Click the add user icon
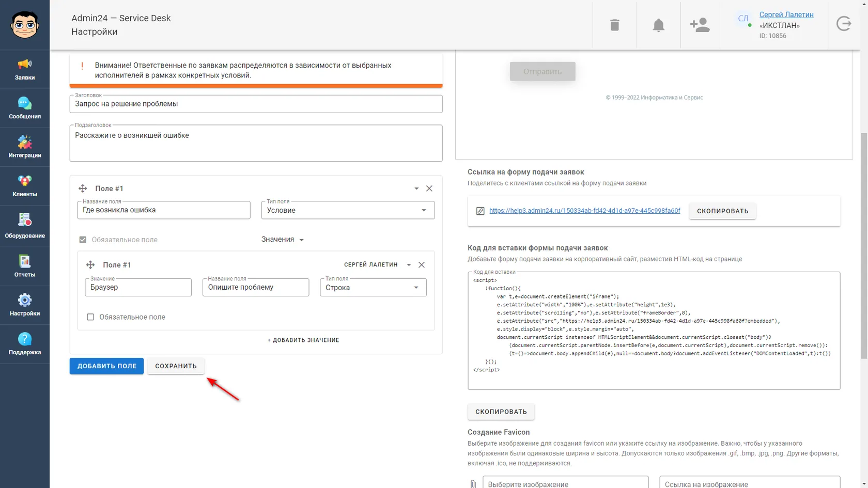 point(700,25)
